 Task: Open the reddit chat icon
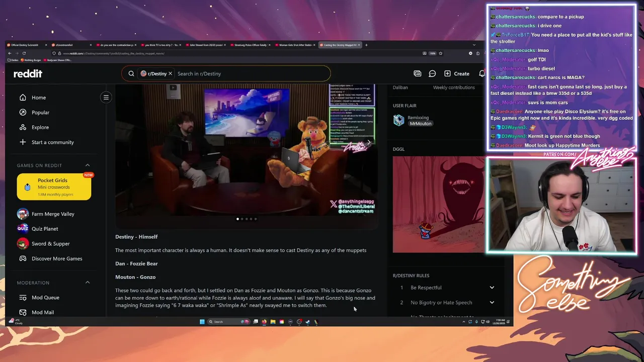pos(432,73)
